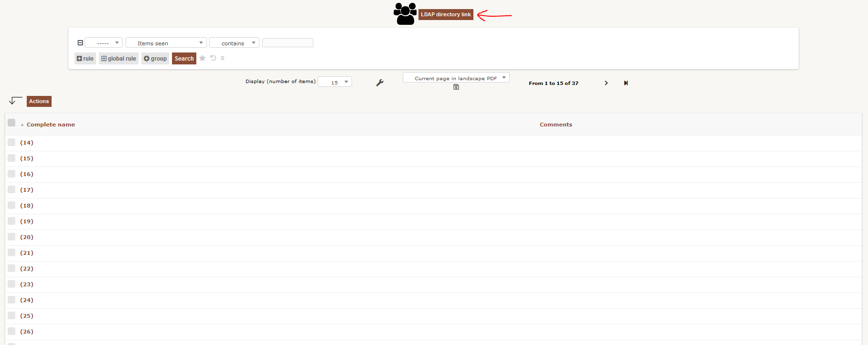The height and width of the screenshot is (345, 868).
Task: Click the bent arrow beside Actions
Action: [x=15, y=100]
